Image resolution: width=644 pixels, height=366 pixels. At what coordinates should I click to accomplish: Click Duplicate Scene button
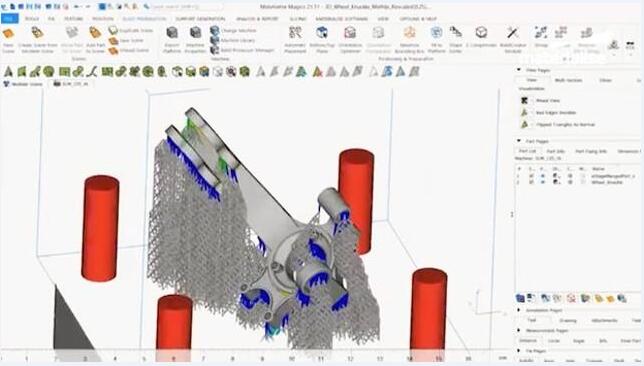point(131,30)
